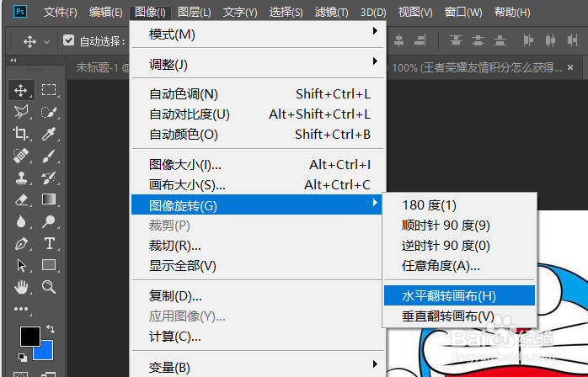
Task: Choose 图像大小(I)... menu entry
Action: point(257,164)
